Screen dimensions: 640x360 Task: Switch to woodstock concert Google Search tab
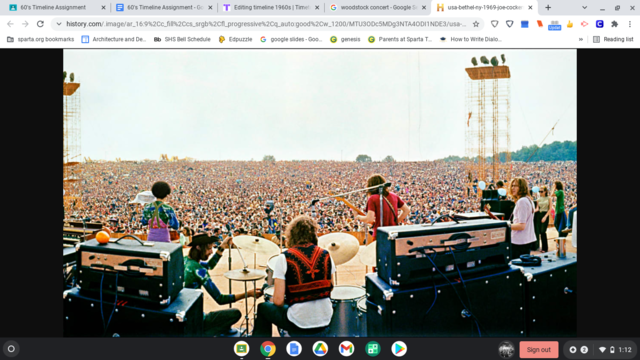[378, 7]
